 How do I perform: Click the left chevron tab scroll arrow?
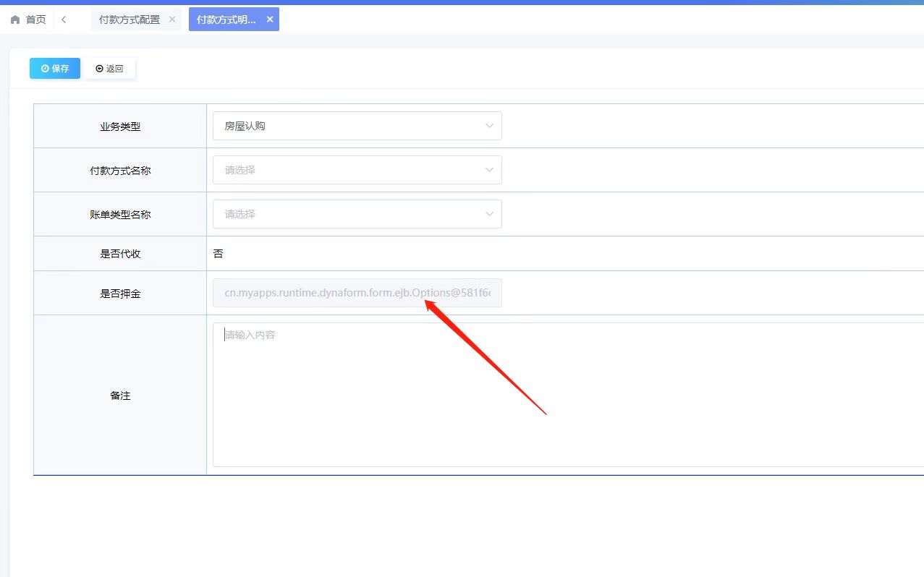coord(64,20)
